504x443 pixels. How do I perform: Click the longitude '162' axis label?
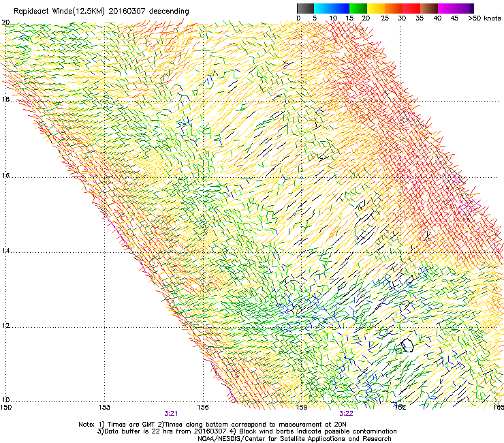tap(400, 408)
